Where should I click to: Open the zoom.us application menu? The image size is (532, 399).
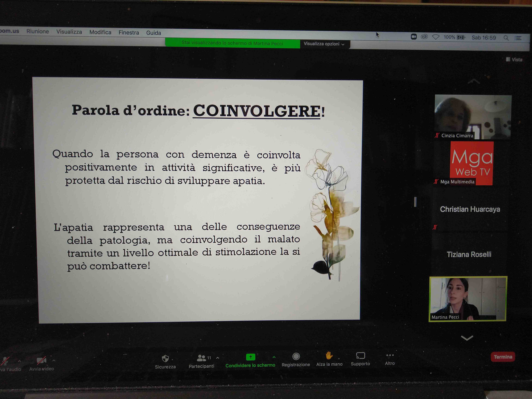(9, 31)
